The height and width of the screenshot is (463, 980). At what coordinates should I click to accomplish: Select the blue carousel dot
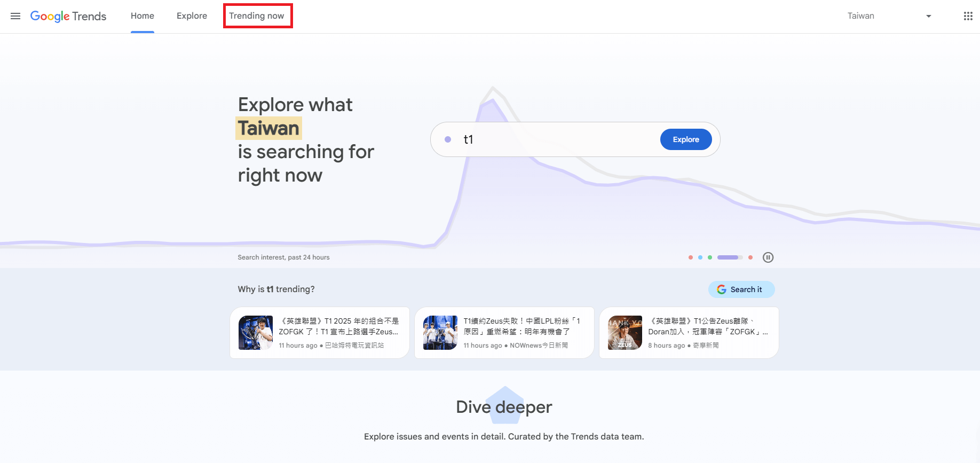point(700,257)
